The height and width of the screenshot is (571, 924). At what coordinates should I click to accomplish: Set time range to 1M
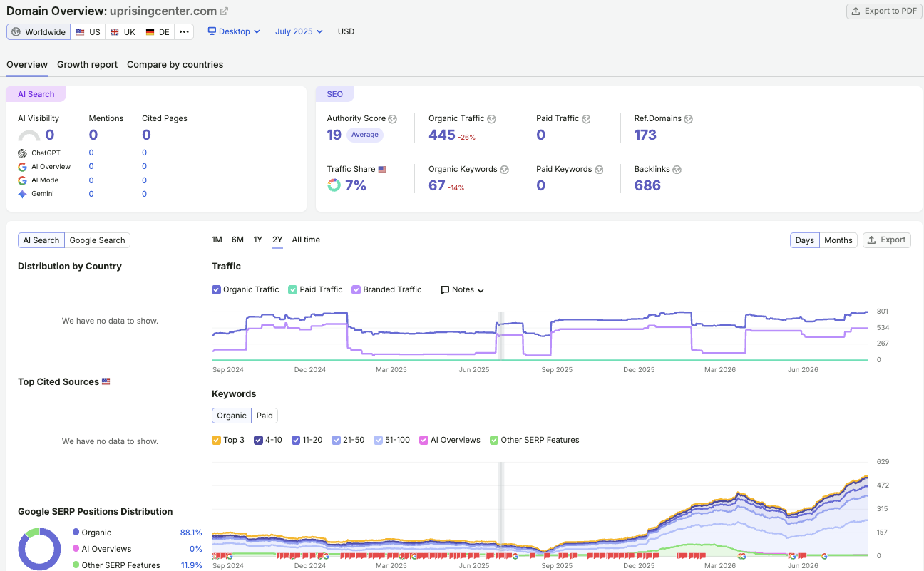coord(217,240)
